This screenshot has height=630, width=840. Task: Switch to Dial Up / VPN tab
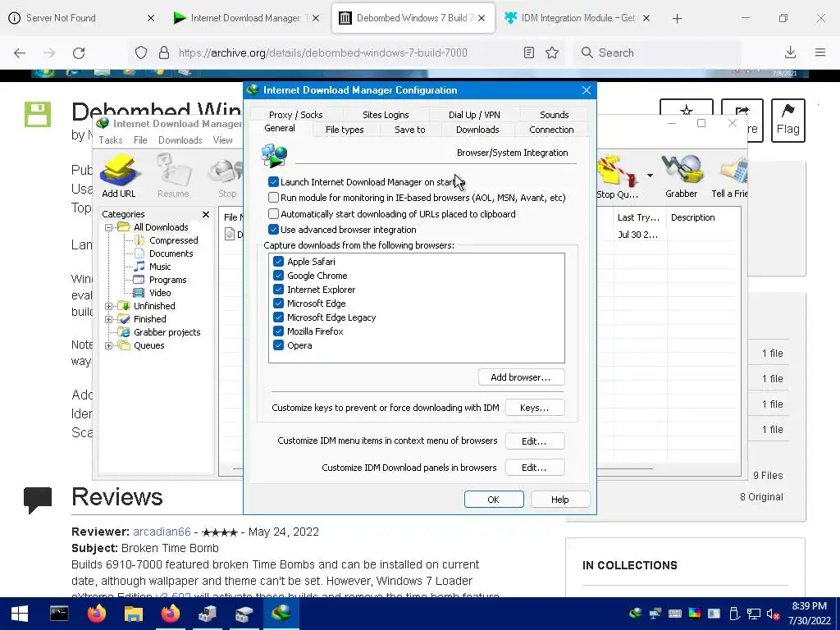click(x=474, y=115)
